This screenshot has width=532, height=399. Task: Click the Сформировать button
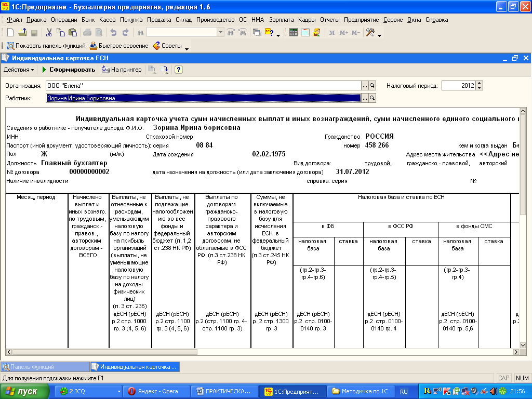pyautogui.click(x=68, y=70)
